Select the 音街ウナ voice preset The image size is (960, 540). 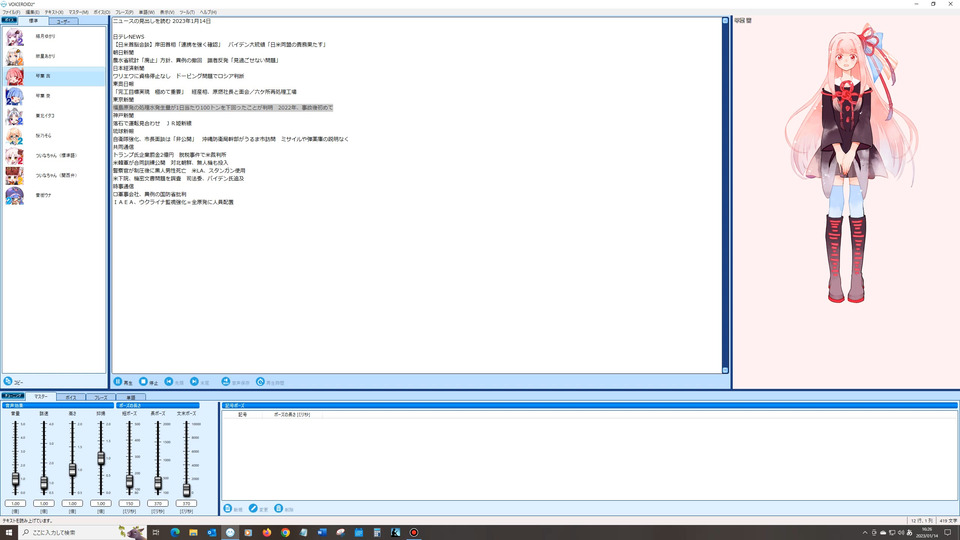(x=54, y=195)
